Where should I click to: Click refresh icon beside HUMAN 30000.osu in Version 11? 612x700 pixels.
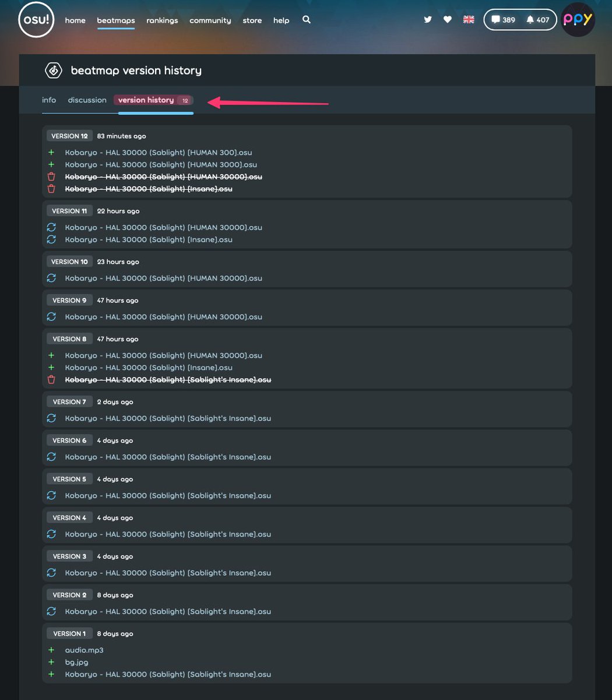[x=51, y=227]
